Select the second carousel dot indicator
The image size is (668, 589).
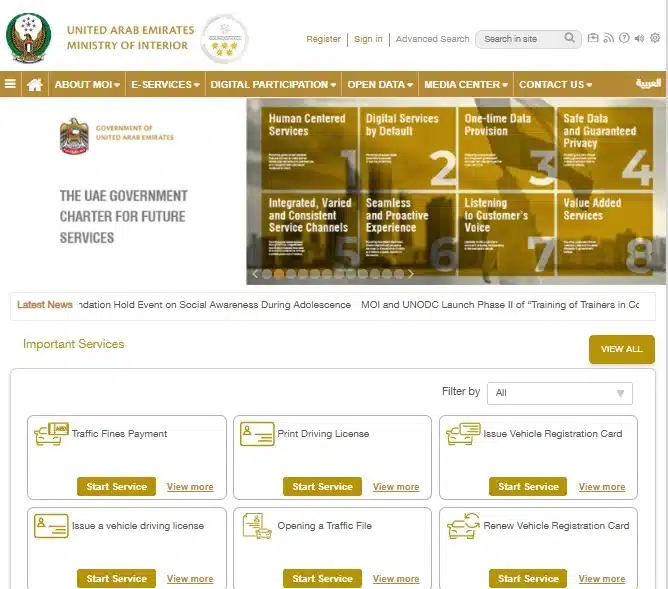(279, 273)
